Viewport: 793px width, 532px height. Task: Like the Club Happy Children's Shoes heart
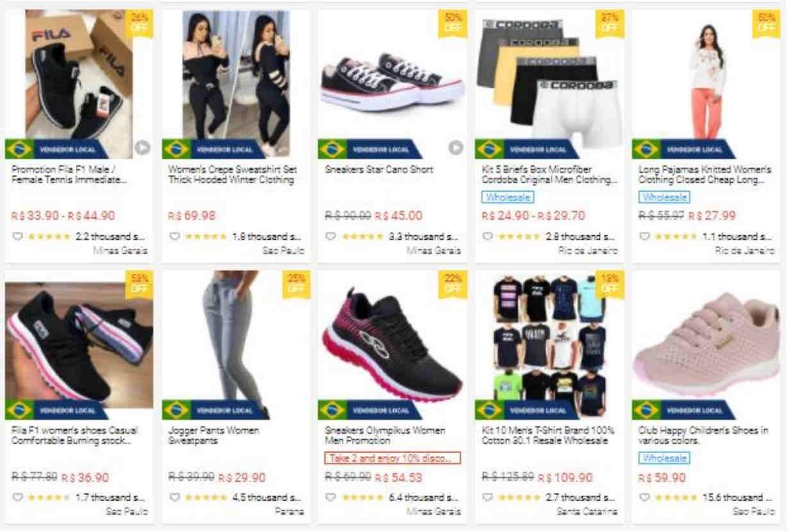coord(644,497)
